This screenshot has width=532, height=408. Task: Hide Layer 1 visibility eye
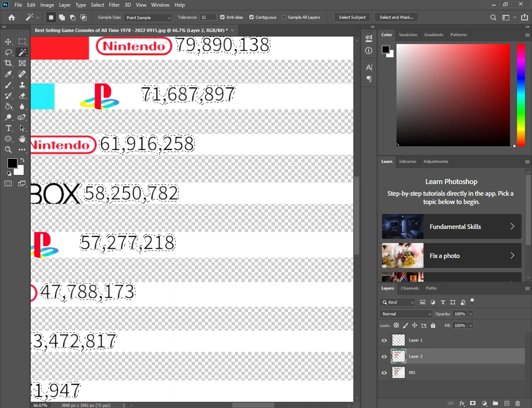point(384,340)
